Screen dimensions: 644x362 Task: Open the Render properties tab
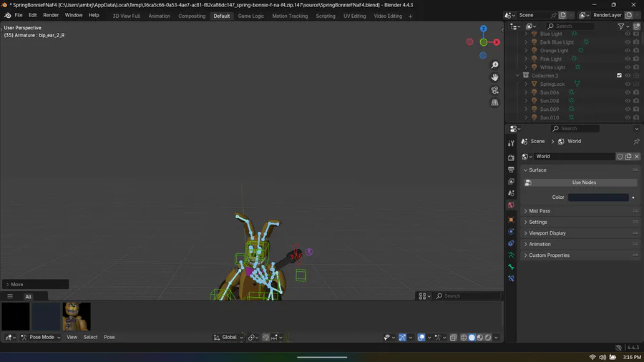[x=511, y=157]
